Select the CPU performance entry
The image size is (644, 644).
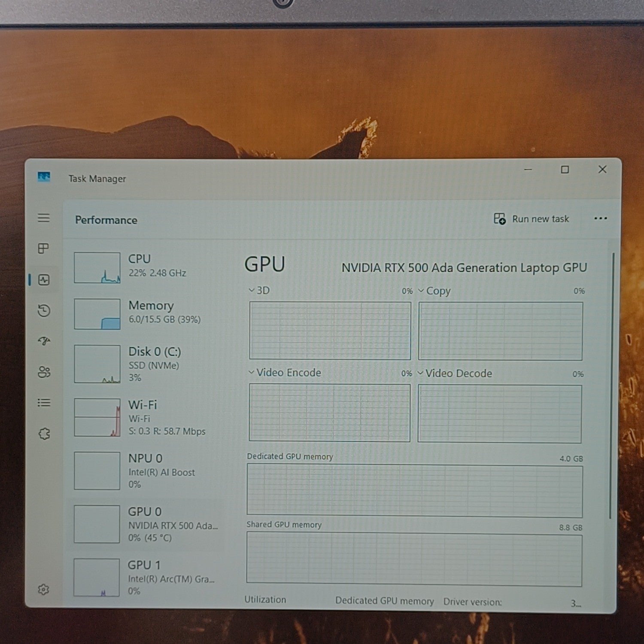tap(146, 267)
